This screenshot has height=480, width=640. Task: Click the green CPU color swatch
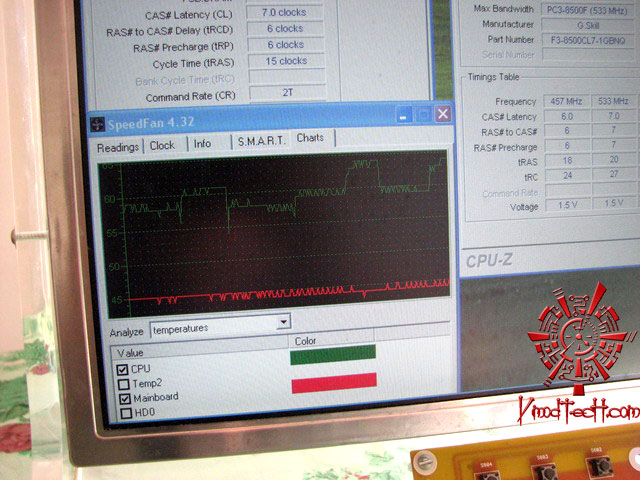click(333, 354)
